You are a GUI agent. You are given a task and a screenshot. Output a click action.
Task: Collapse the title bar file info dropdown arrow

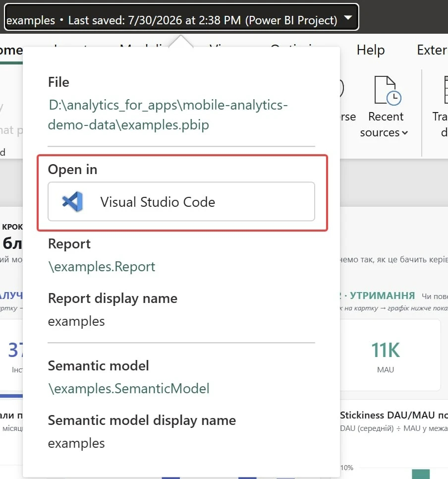(x=347, y=17)
